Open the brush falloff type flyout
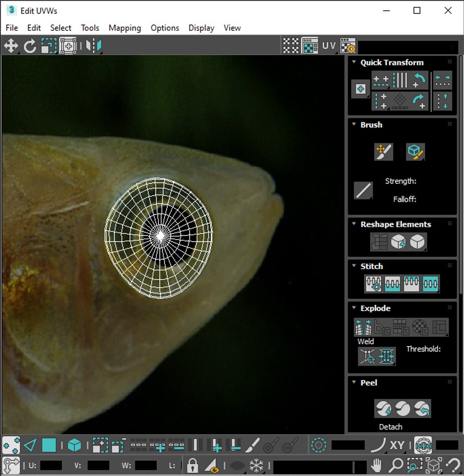Image resolution: width=464 pixels, height=476 pixels. click(363, 190)
